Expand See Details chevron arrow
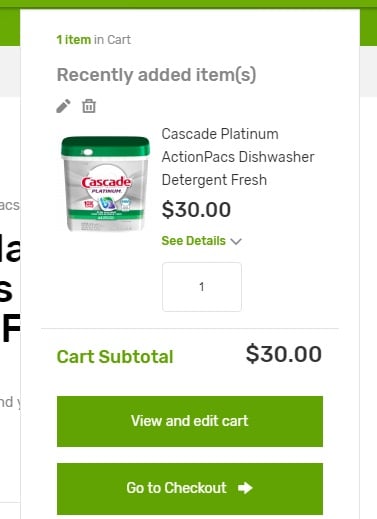This screenshot has height=519, width=377. coord(236,241)
